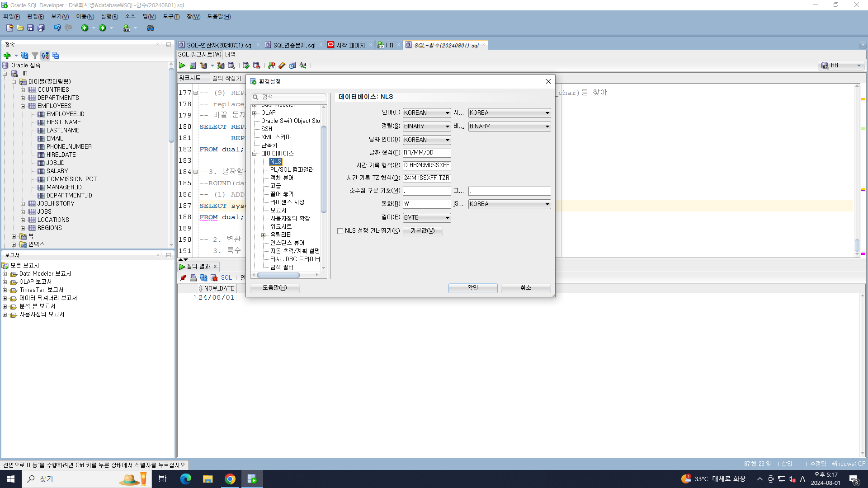Click the 기본값 button
Screen dimensions: 868x488
(422, 231)
